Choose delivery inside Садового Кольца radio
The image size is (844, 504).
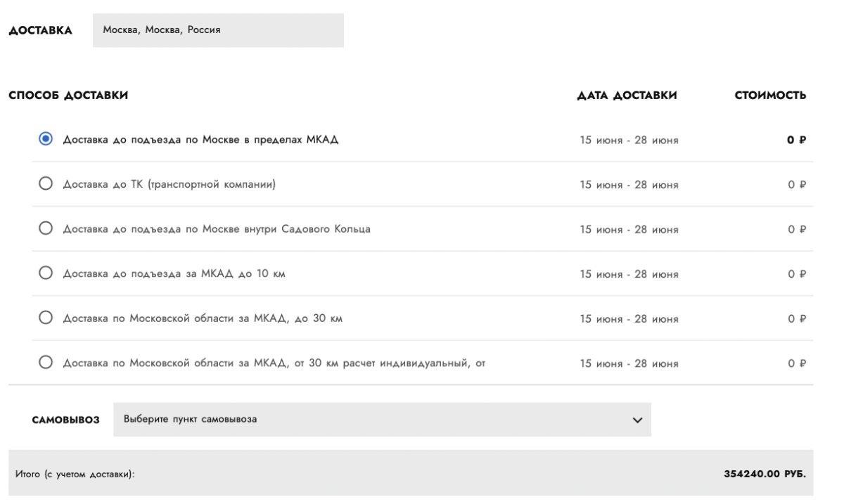click(46, 228)
